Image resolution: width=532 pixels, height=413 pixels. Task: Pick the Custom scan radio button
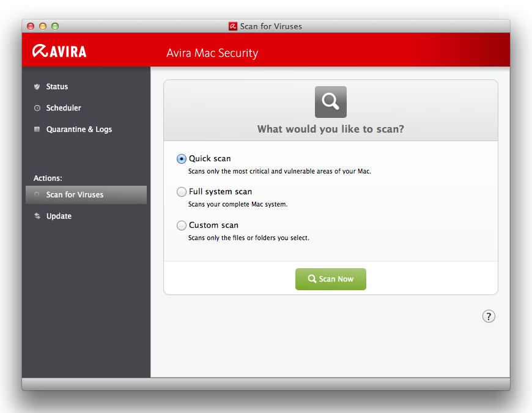[x=182, y=225]
